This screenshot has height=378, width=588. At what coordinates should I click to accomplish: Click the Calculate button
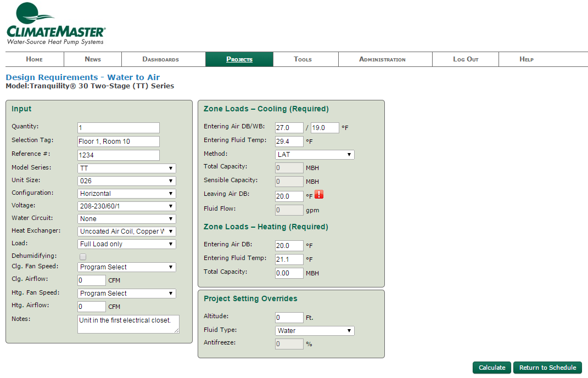pos(492,368)
